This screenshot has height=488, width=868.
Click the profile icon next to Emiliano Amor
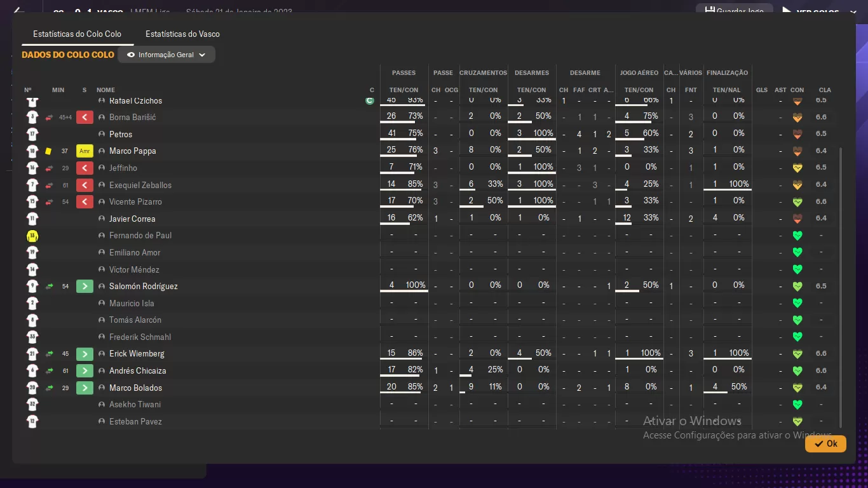coord(102,252)
